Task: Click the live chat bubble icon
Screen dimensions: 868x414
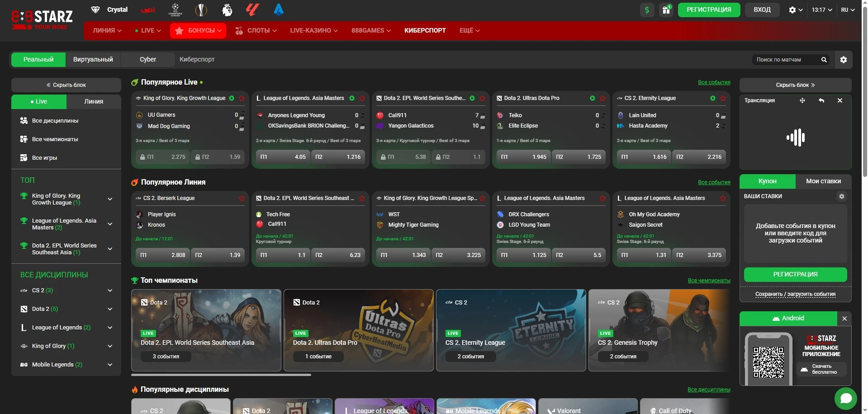Action: coord(845,398)
